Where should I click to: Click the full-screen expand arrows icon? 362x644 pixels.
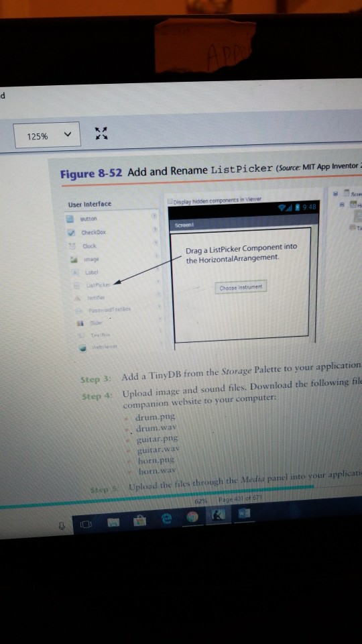(101, 133)
